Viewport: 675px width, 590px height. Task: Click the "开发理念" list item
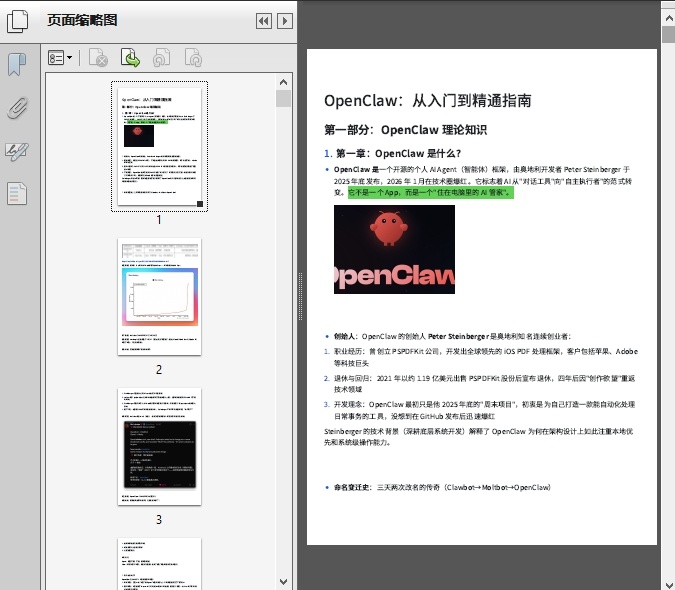(x=484, y=410)
